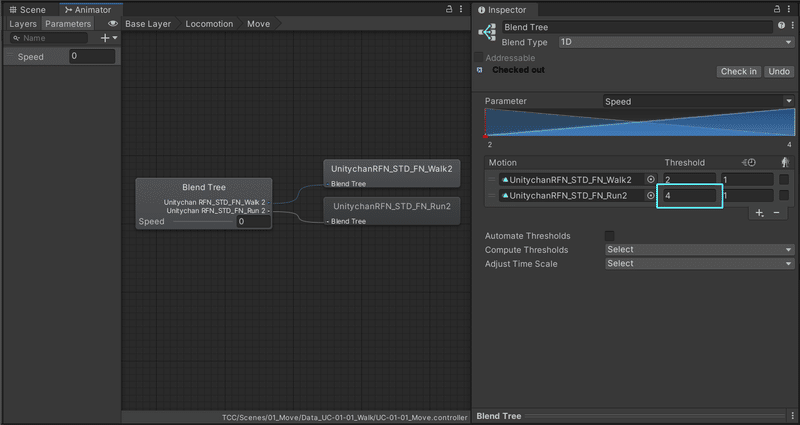The image size is (800, 425).
Task: Click the remove motion minus button
Action: pos(777,213)
